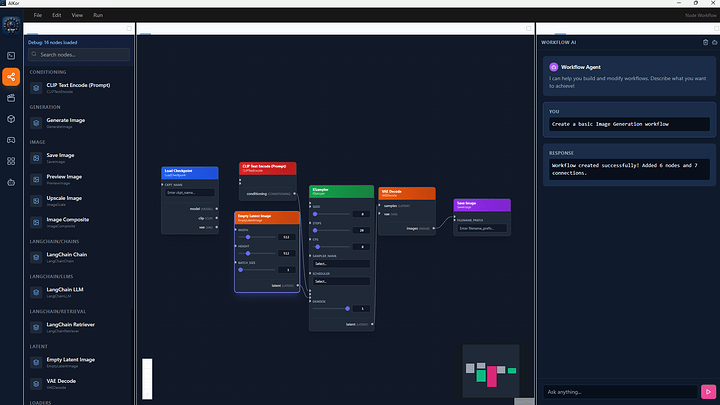Open the game controller sidebar icon

[x=11, y=139]
